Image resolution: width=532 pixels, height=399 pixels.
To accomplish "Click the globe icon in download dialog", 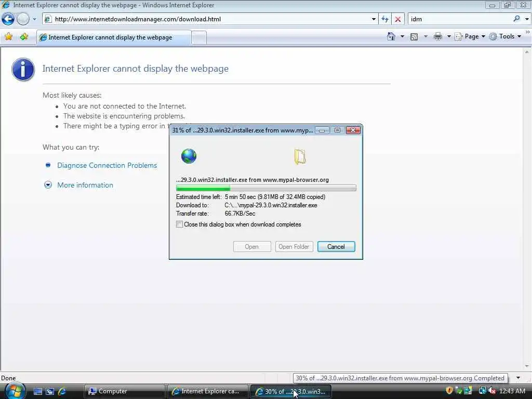I will (x=189, y=156).
